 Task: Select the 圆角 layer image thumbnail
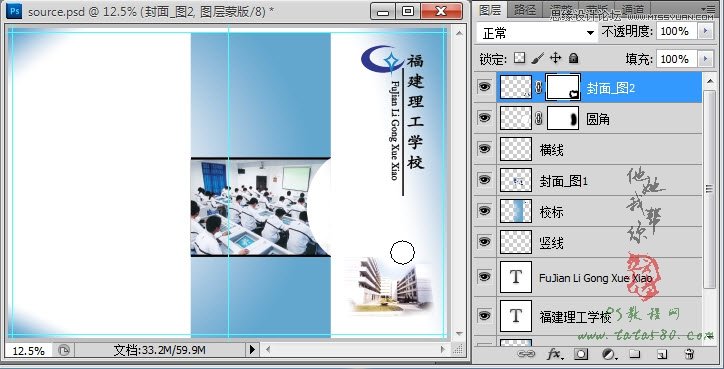(x=516, y=119)
